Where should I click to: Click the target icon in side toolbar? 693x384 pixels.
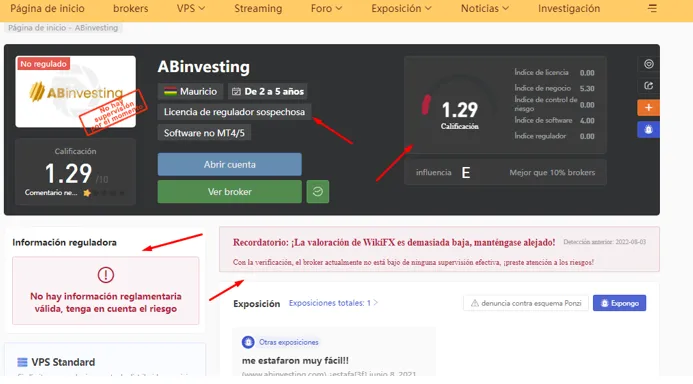648,64
